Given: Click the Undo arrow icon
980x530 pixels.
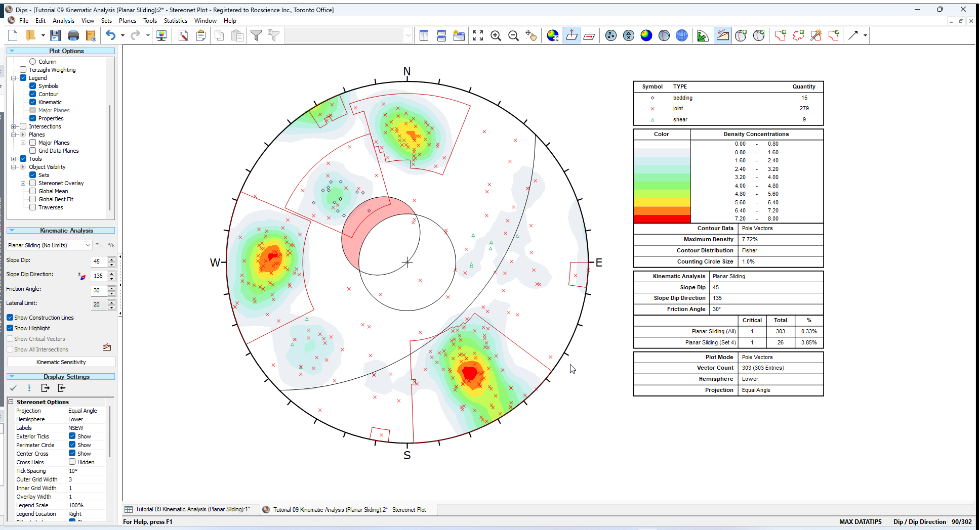Looking at the screenshot, I should (110, 35).
